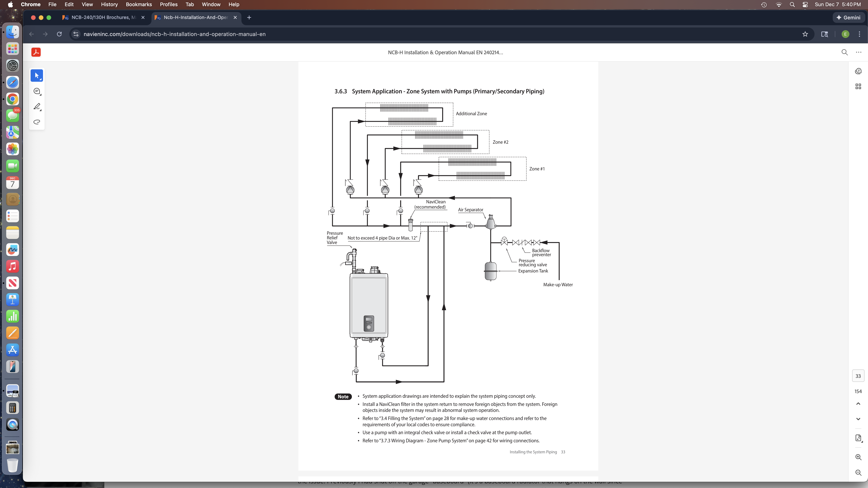This screenshot has height=488, width=868.
Task: Click the current page number 33 box
Action: pos(858,376)
